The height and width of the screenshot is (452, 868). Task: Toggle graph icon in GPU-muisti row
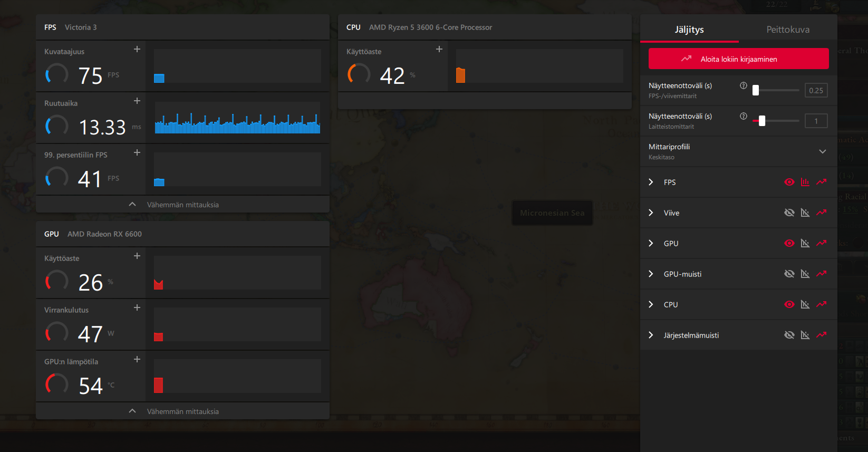tap(805, 274)
